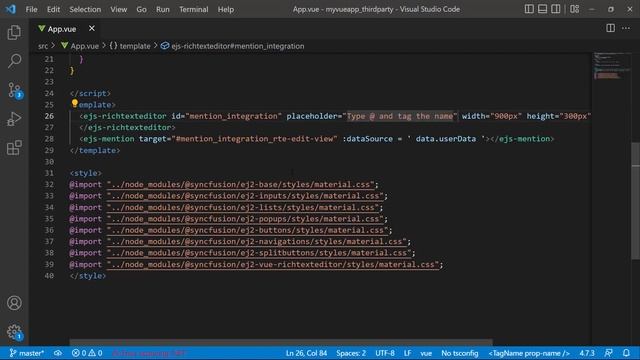
Task: Click the vertical editor scrollbar
Action: tap(636, 200)
